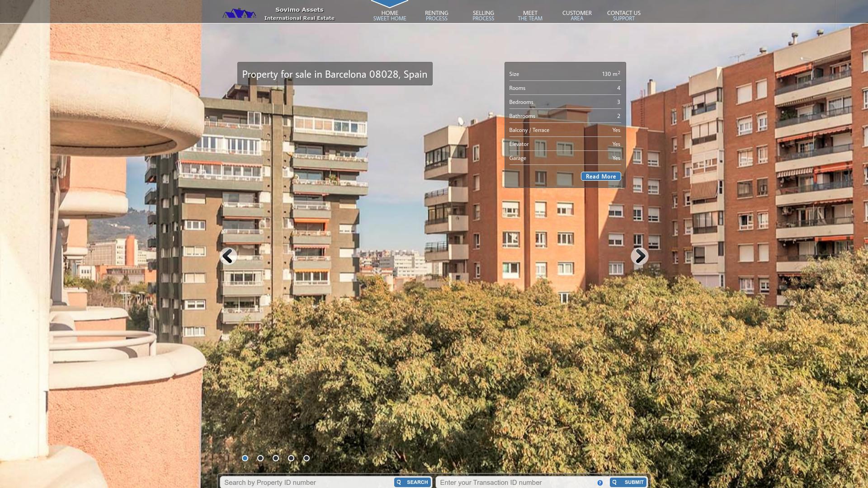Select the fourth slideshow dot

coord(291,458)
